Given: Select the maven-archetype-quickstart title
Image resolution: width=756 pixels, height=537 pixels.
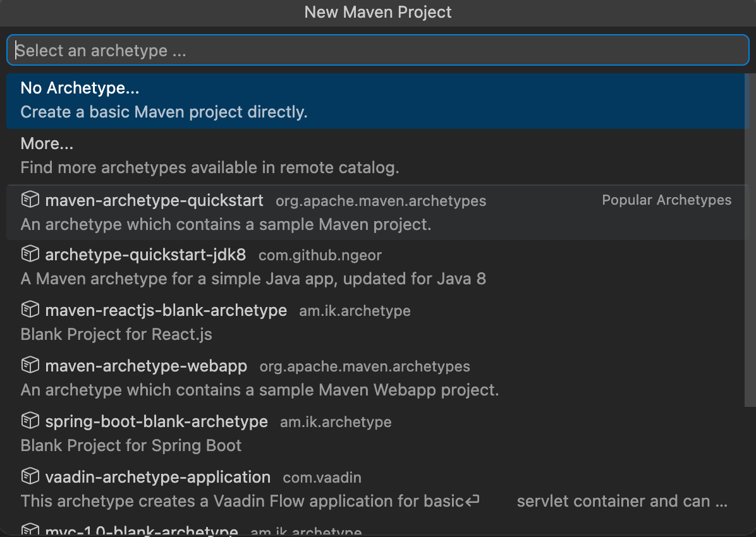Looking at the screenshot, I should pos(154,200).
